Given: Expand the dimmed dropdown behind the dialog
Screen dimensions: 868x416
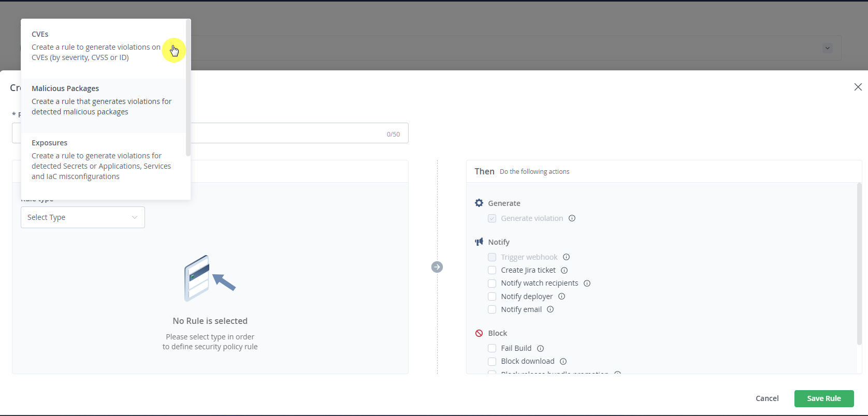Looking at the screenshot, I should click(827, 48).
